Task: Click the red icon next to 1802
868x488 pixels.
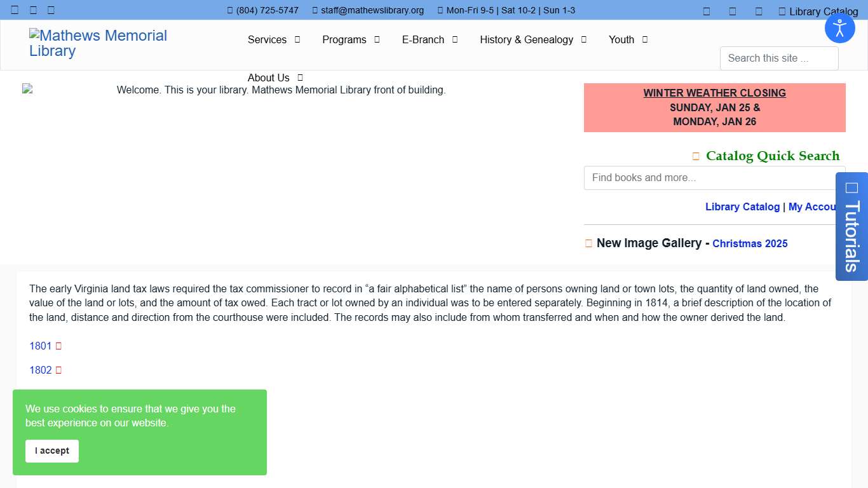Action: (x=58, y=370)
